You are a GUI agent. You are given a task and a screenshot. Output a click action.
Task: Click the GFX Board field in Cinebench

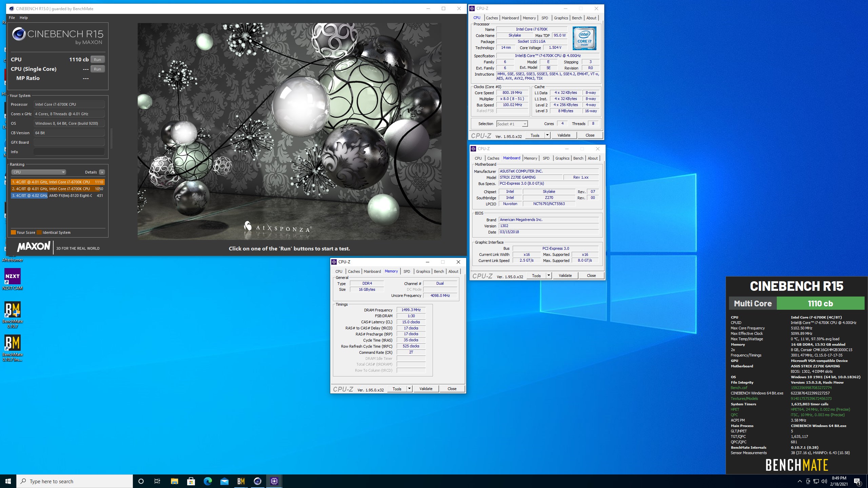click(69, 142)
